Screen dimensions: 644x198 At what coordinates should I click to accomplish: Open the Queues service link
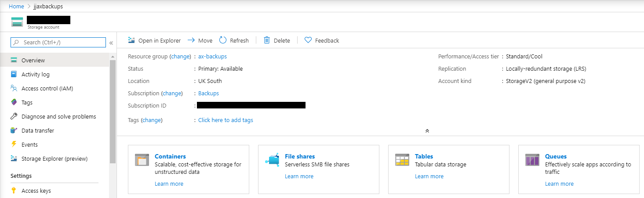point(556,156)
